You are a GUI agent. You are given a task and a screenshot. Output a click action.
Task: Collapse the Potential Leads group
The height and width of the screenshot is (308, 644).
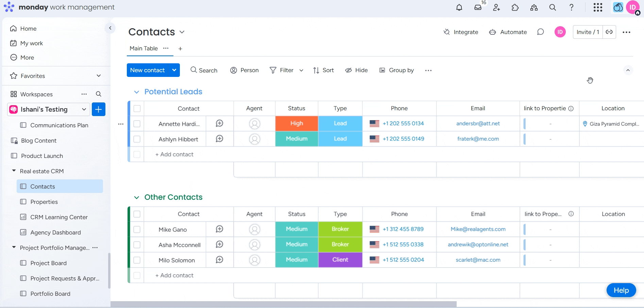click(136, 92)
